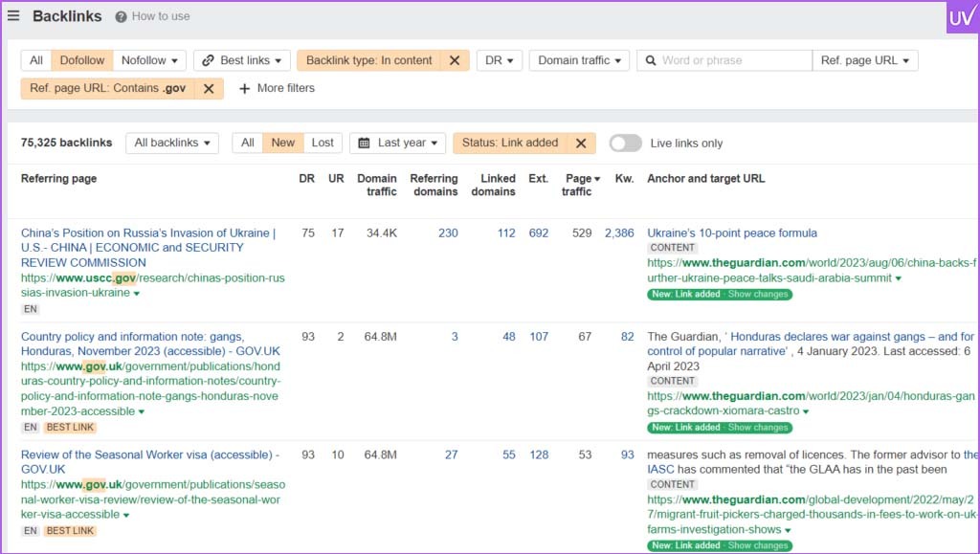Select the Dofollow filter
980x554 pixels.
82,60
